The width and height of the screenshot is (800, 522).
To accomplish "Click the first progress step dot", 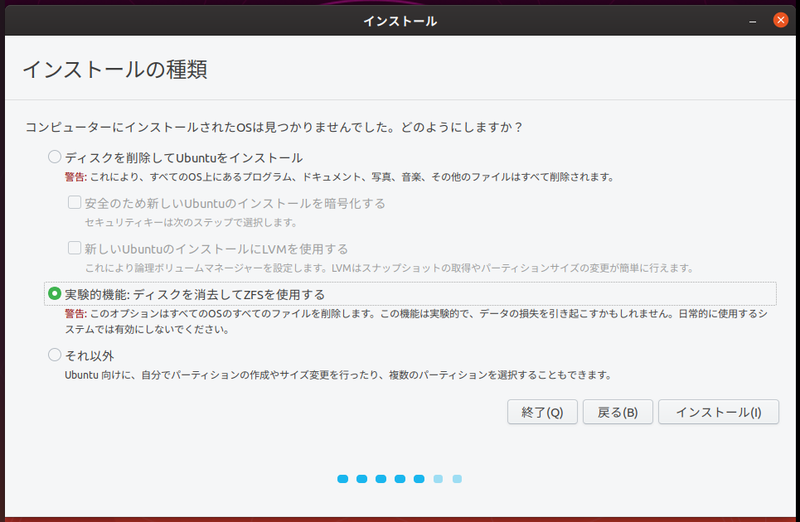I will click(343, 479).
